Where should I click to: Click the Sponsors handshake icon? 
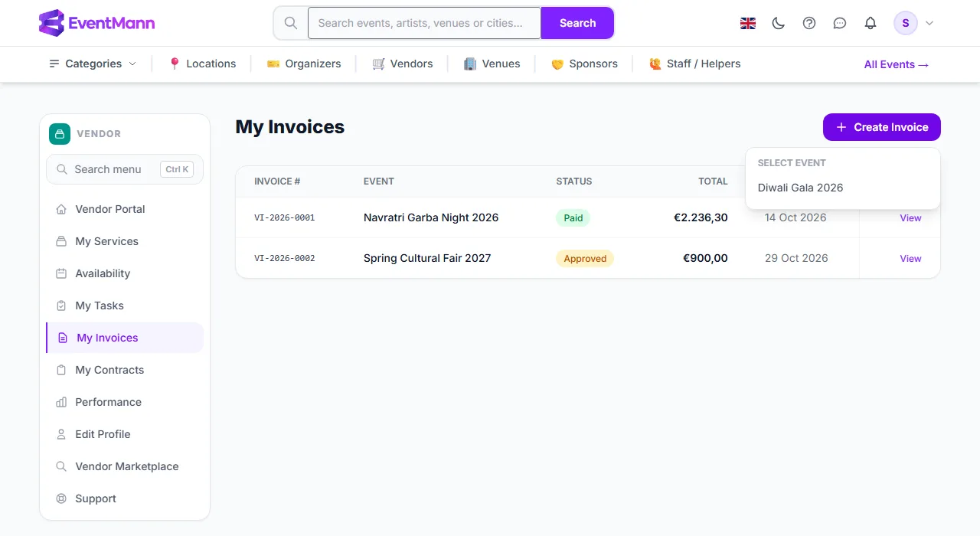pos(557,64)
